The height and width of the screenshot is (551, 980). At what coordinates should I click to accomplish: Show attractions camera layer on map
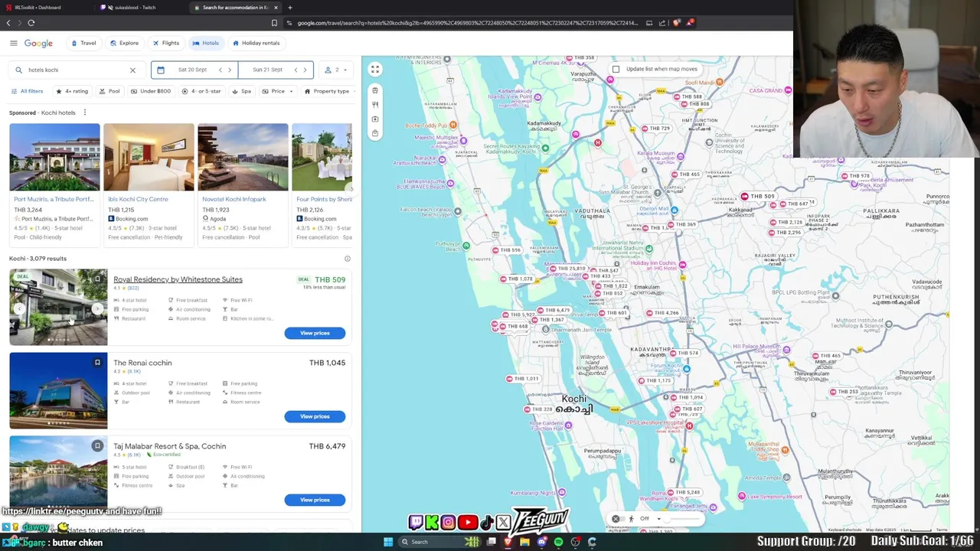click(375, 119)
